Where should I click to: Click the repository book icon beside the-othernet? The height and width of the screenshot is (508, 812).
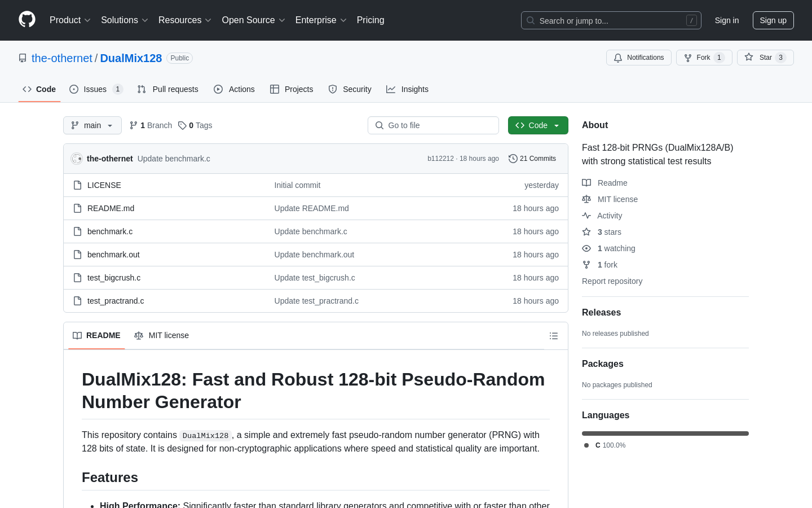[23, 58]
